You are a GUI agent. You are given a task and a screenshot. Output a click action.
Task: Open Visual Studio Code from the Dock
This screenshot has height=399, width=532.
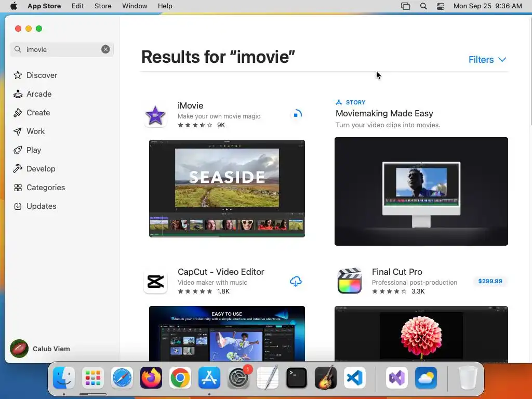click(x=354, y=378)
